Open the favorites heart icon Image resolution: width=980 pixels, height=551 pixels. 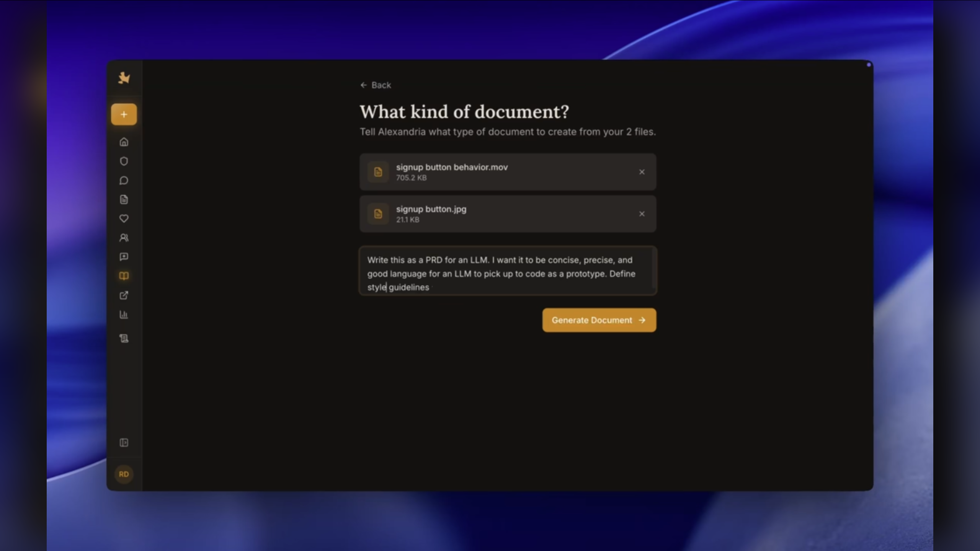(124, 218)
